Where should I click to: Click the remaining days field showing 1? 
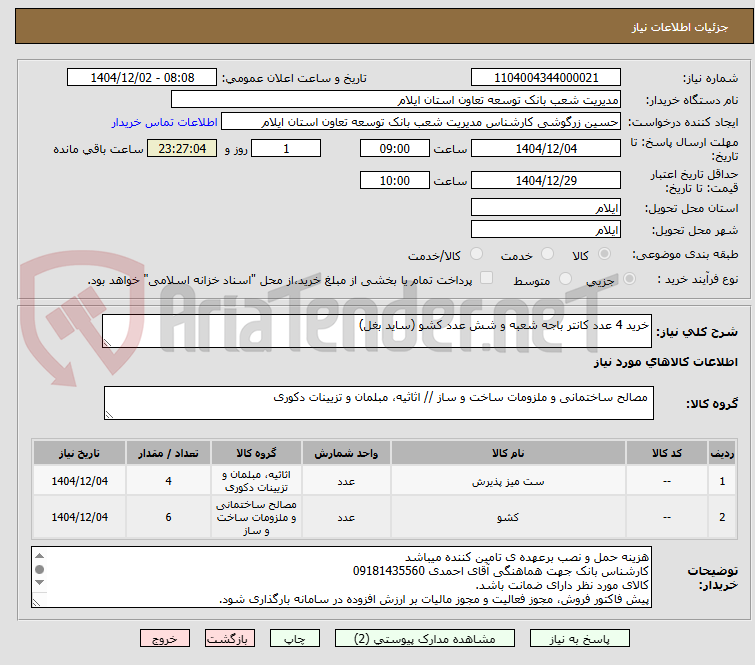286,148
